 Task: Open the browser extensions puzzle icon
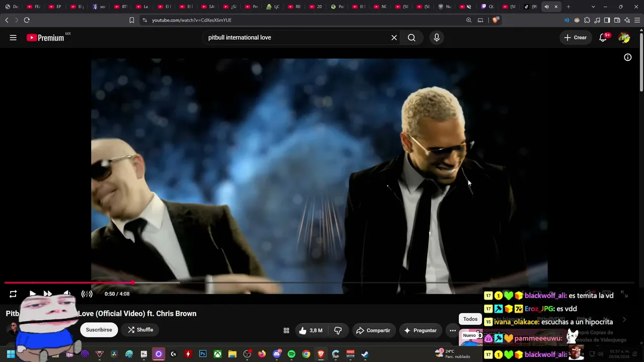pos(587,20)
